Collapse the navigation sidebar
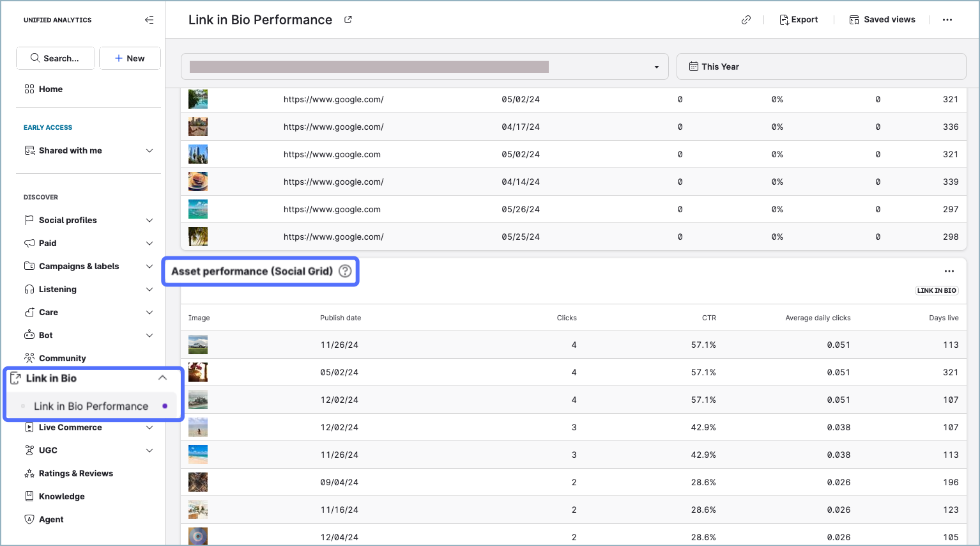This screenshot has width=980, height=546. [x=149, y=20]
